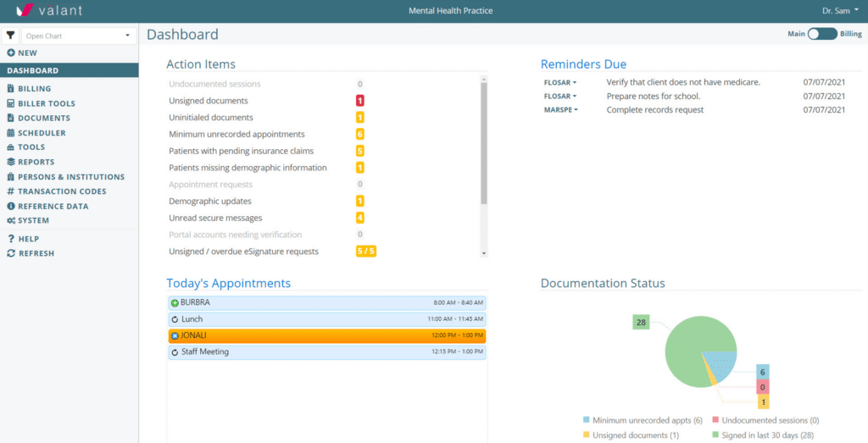Image resolution: width=868 pixels, height=443 pixels.
Task: Click the Billing icon in sidebar
Action: click(10, 88)
